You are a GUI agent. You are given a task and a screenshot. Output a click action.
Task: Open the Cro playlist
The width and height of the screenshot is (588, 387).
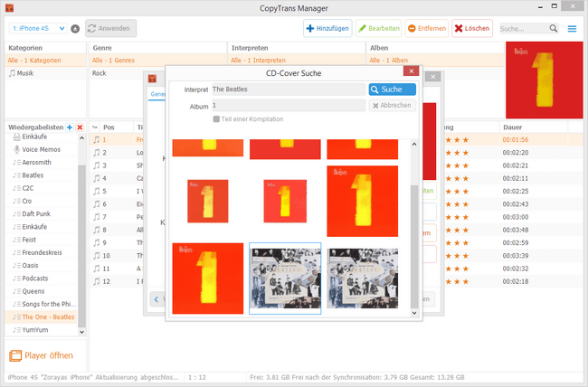[x=26, y=201]
